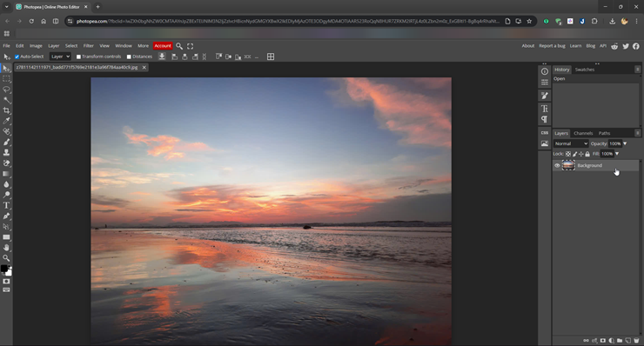This screenshot has height=346, width=644.
Task: Select the Rectangle shape tool
Action: click(x=7, y=237)
